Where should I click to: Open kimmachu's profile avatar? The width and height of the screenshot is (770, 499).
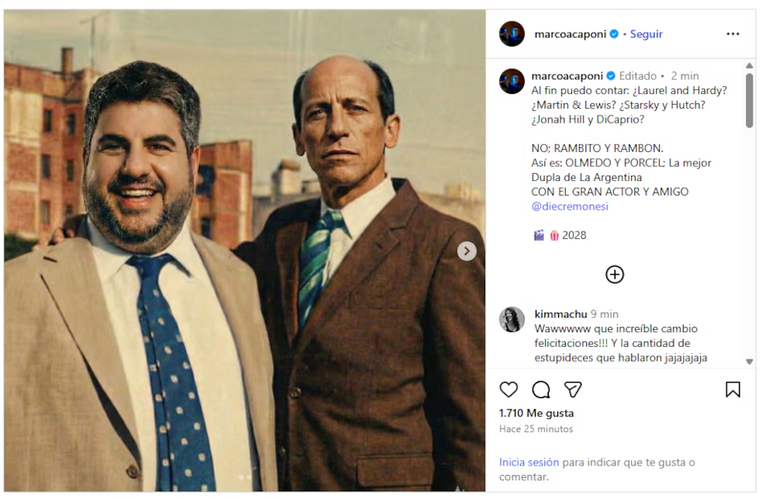coord(512,319)
